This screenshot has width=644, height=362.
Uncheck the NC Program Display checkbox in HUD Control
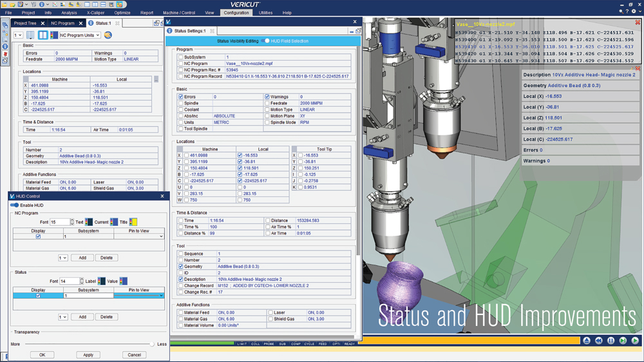38,236
